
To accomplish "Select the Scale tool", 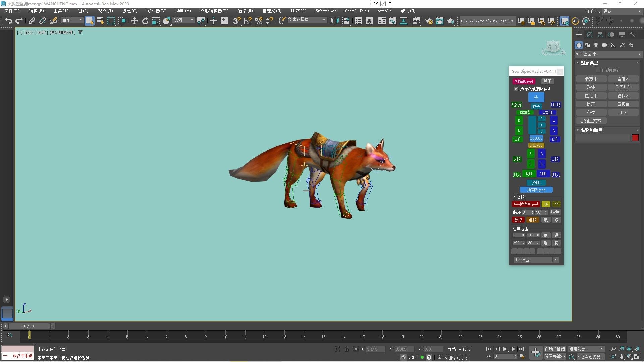I will [x=156, y=21].
